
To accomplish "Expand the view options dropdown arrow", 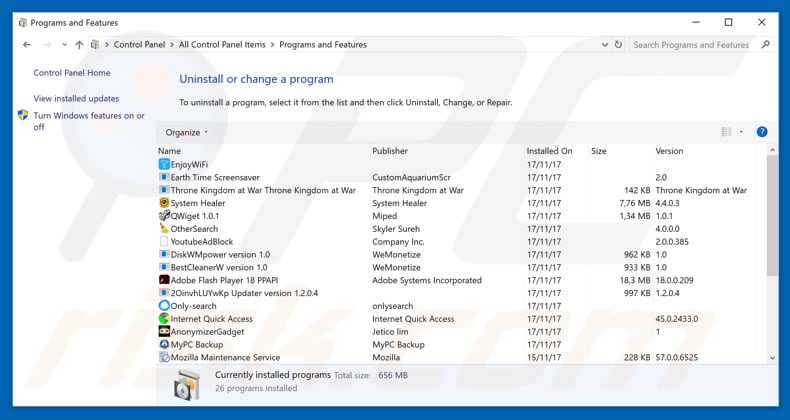I will coord(741,132).
